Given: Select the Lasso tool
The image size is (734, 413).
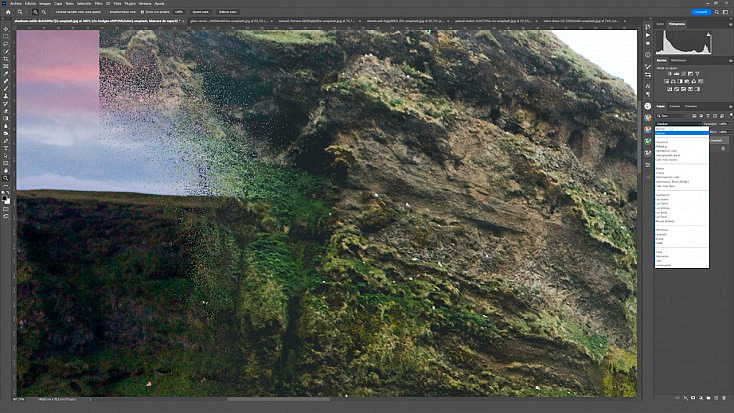Looking at the screenshot, I should [x=6, y=43].
